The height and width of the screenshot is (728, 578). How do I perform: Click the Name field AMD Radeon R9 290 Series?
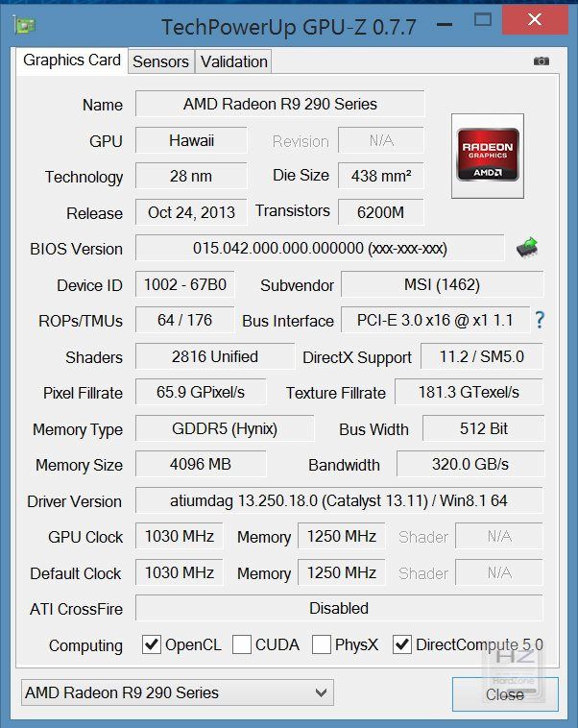(280, 104)
